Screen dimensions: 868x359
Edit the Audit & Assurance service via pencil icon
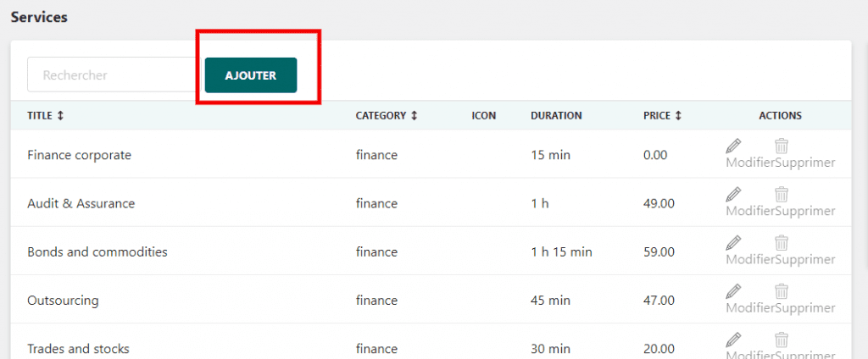click(734, 194)
